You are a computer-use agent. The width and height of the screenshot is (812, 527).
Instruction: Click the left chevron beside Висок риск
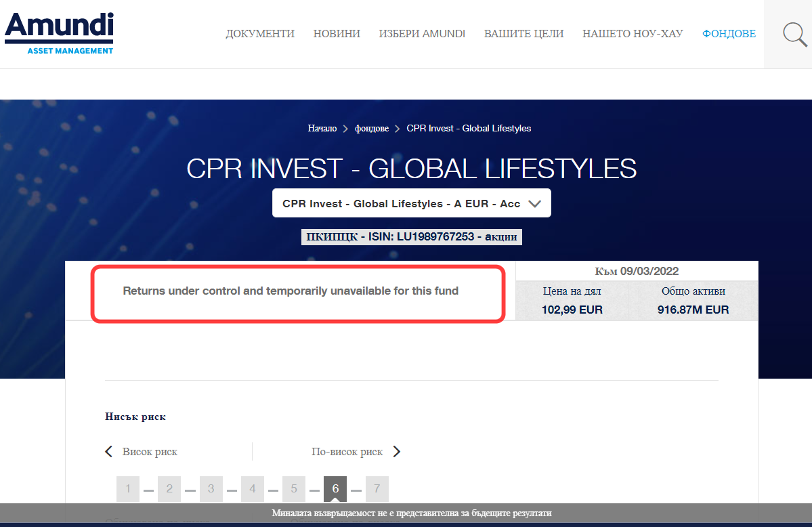pos(108,452)
